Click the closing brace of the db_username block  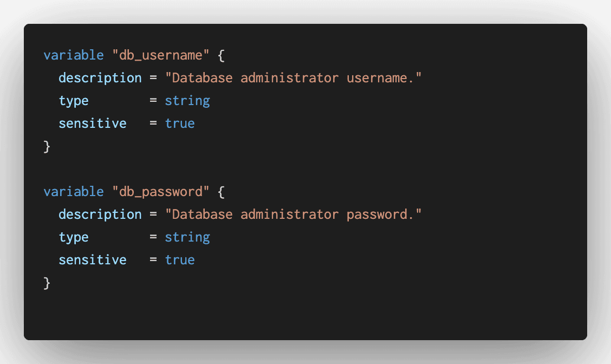(47, 146)
